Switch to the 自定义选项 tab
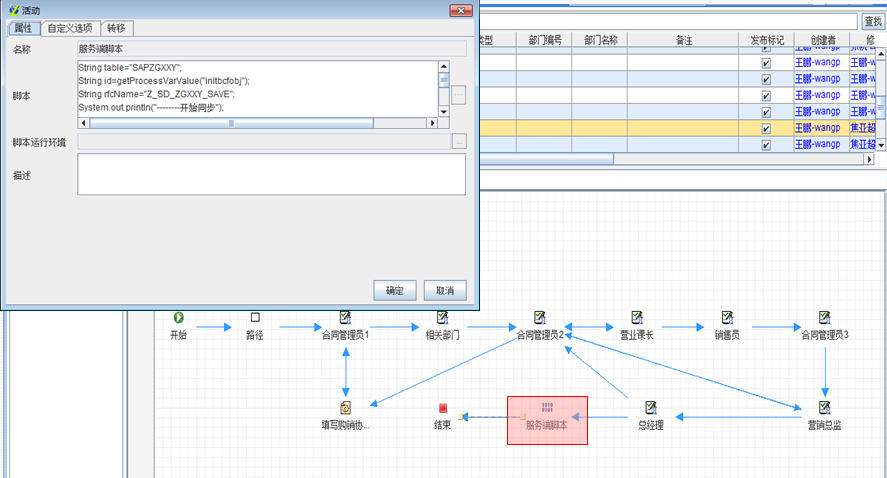The height and width of the screenshot is (478, 887). click(71, 28)
